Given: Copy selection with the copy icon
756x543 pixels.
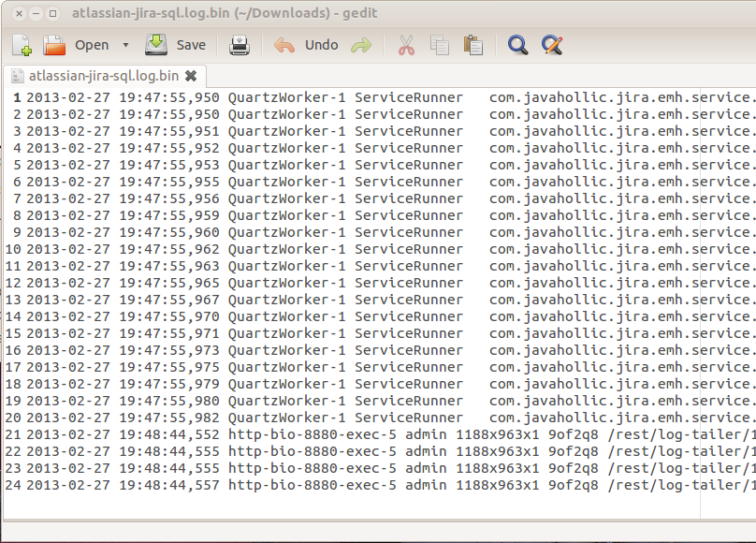Looking at the screenshot, I should point(439,45).
